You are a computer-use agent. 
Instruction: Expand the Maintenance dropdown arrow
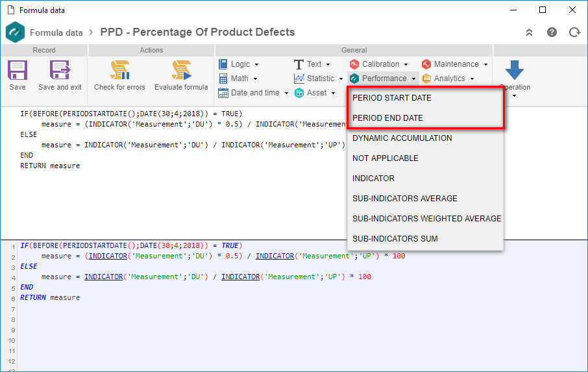point(485,64)
